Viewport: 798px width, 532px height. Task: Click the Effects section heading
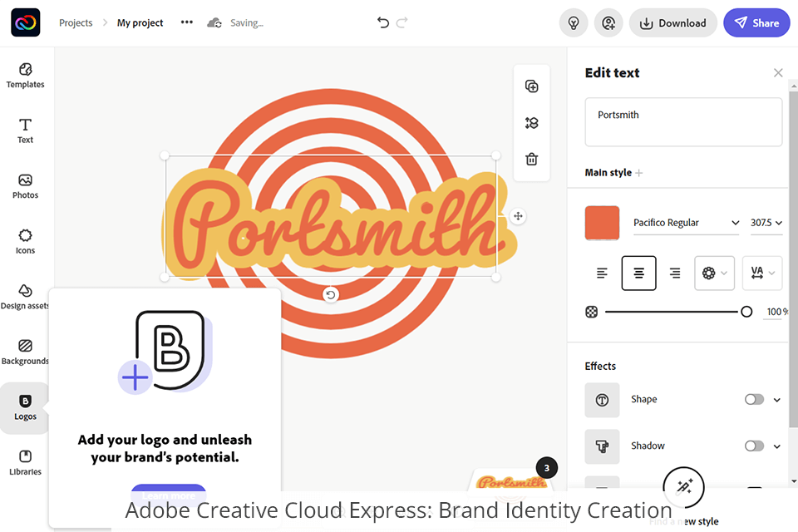pyautogui.click(x=600, y=366)
